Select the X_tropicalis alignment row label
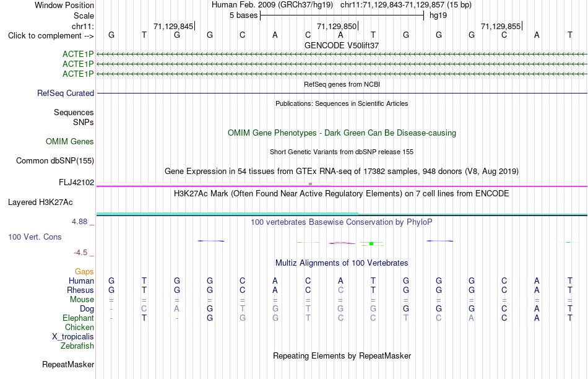Viewport: 588px width, 379px height. (73, 337)
